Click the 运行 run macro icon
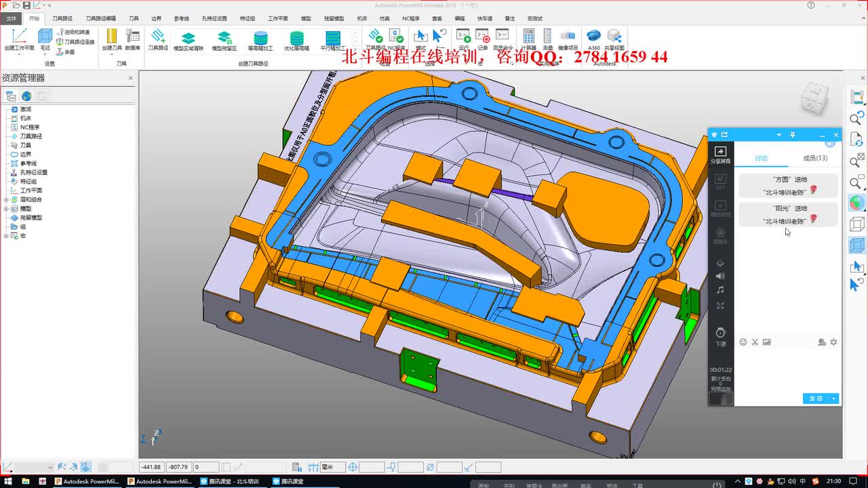 [x=464, y=37]
